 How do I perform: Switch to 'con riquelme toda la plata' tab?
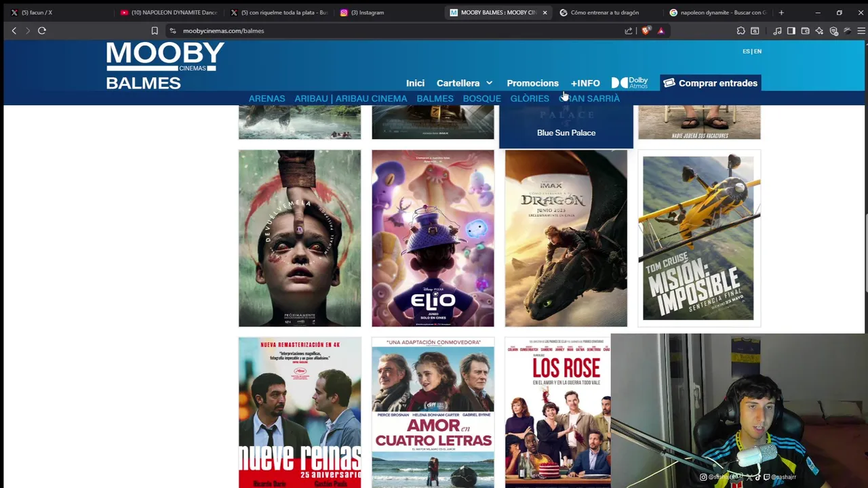(x=279, y=12)
